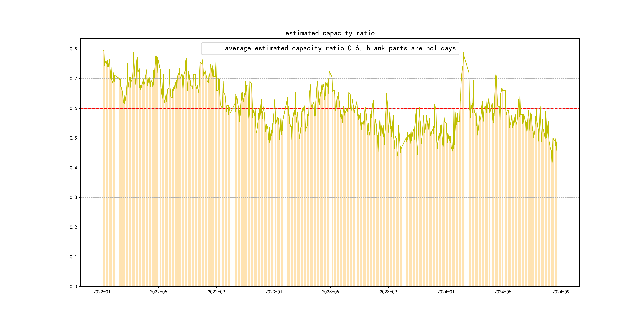Viewport: 644px width, 322px height.
Task: Click the 0.5 y-axis tick label
Action: (73, 138)
